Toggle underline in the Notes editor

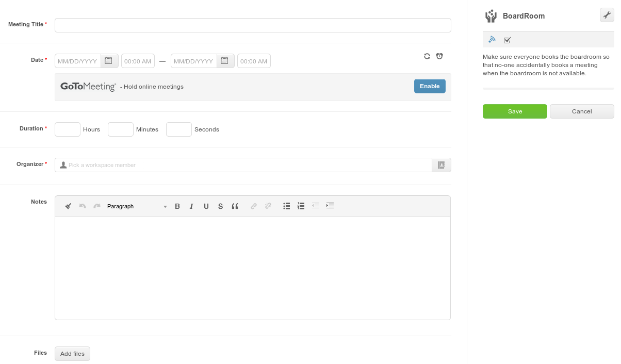coord(206,206)
